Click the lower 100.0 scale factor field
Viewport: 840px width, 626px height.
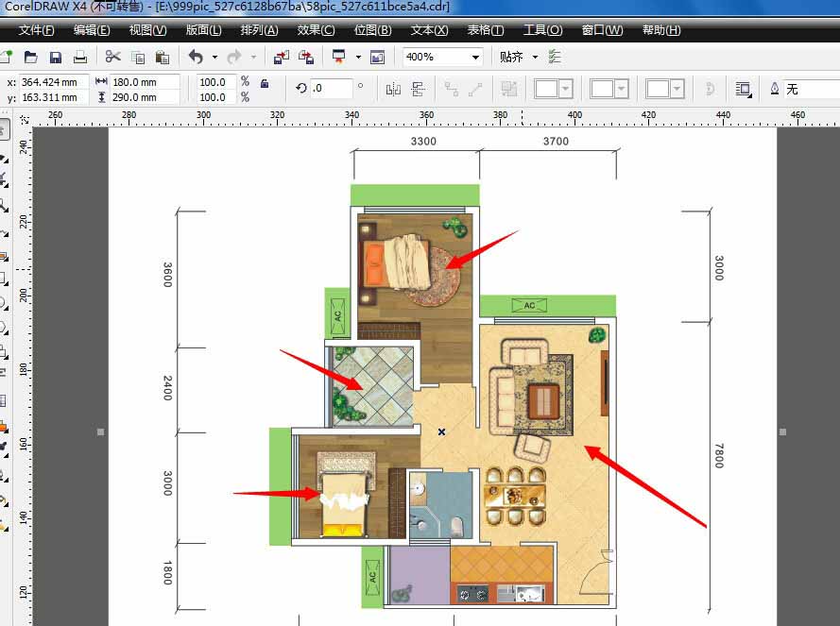[x=216, y=97]
